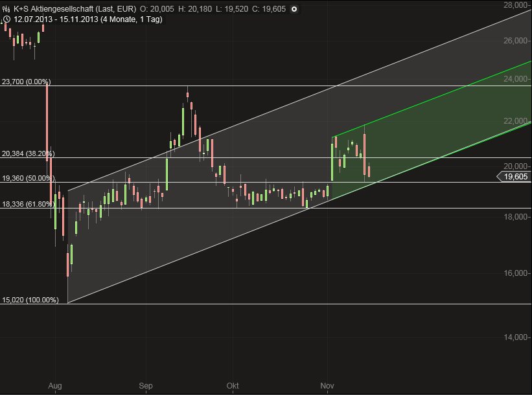Click the 15,020 (100.00%) Fibonacci label

point(30,300)
